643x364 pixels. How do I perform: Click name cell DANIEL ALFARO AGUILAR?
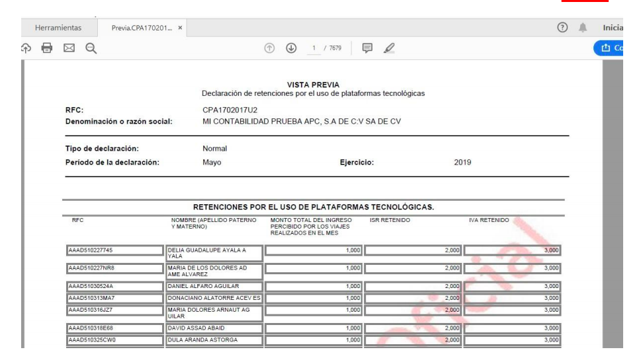tap(214, 286)
